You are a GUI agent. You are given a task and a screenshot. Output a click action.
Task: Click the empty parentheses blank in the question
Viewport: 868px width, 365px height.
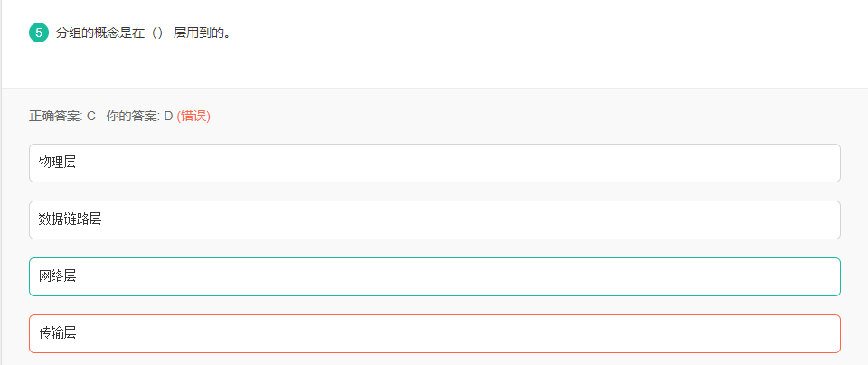click(156, 33)
